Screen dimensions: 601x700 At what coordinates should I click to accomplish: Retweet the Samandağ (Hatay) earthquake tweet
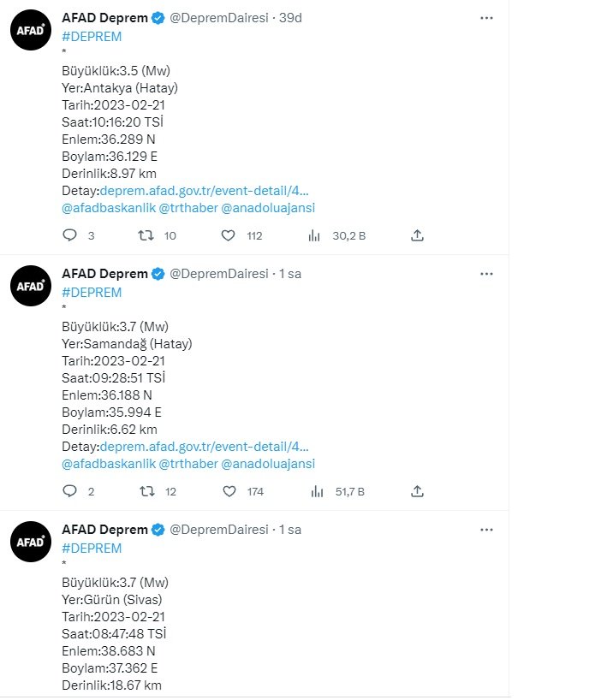147,491
